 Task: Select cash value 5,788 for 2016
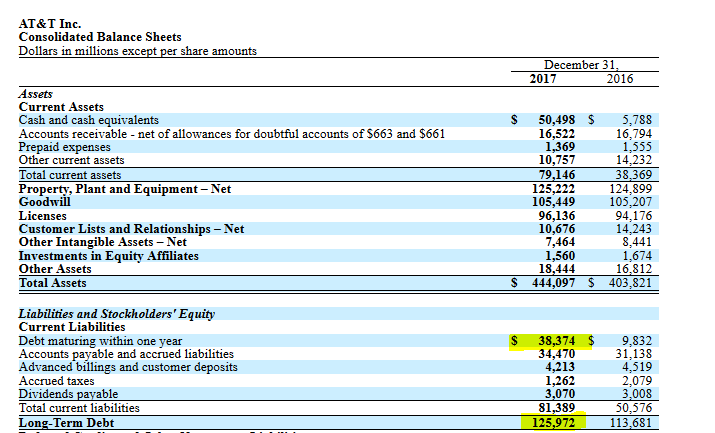(637, 120)
